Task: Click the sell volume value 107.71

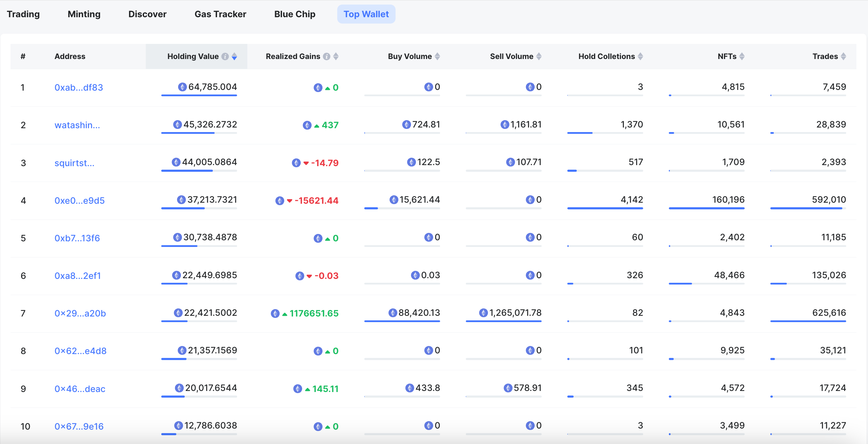Action: pyautogui.click(x=529, y=162)
